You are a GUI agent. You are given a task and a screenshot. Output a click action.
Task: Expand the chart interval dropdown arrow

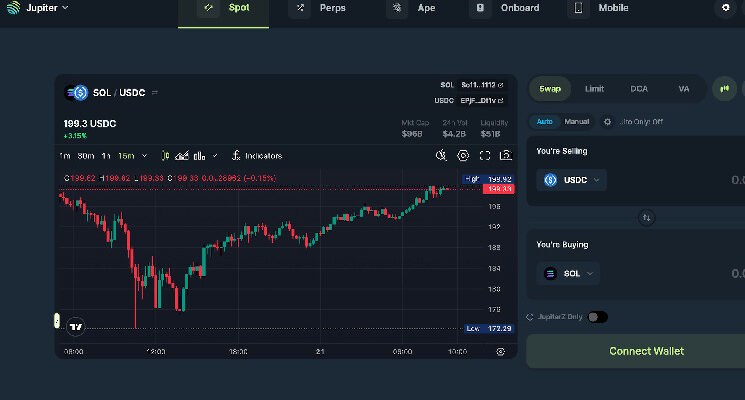tap(144, 156)
